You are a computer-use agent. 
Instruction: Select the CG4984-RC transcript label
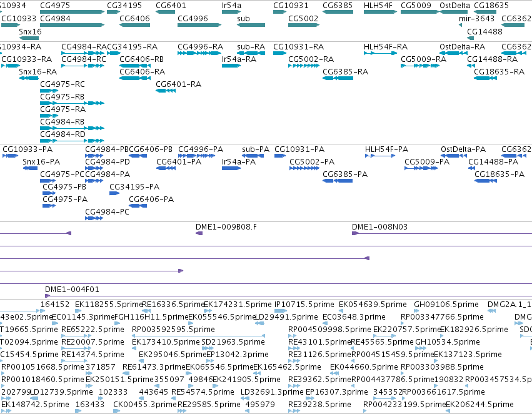tap(84, 59)
